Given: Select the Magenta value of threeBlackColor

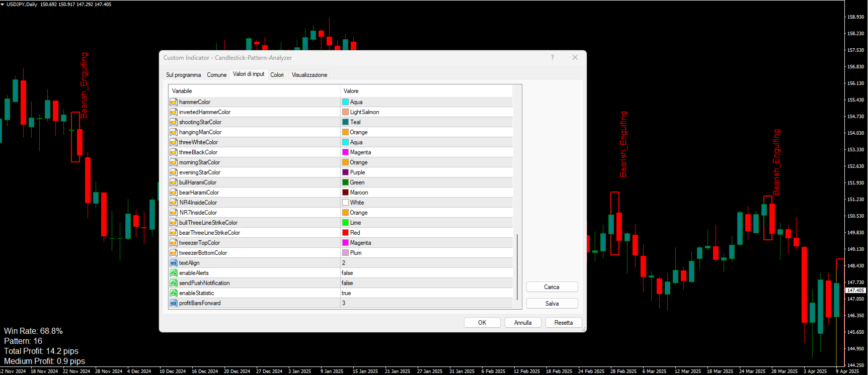Looking at the screenshot, I should point(360,152).
